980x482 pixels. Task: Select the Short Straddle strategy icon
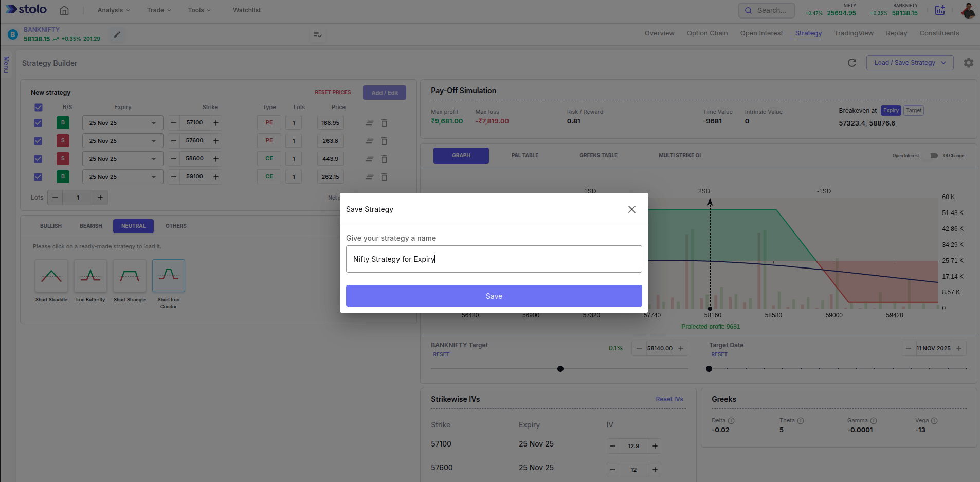(51, 276)
